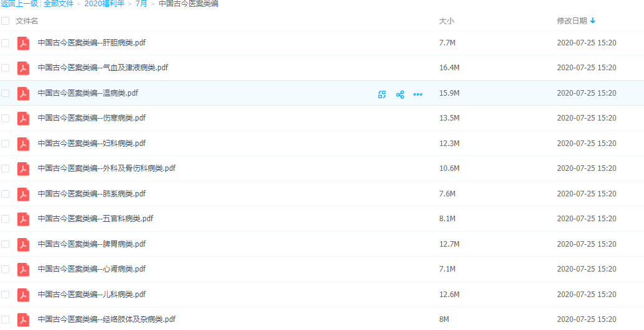644x330 pixels.
Task: Open file 中国古今医案类编--妇科病类.pdf
Action: coord(91,144)
